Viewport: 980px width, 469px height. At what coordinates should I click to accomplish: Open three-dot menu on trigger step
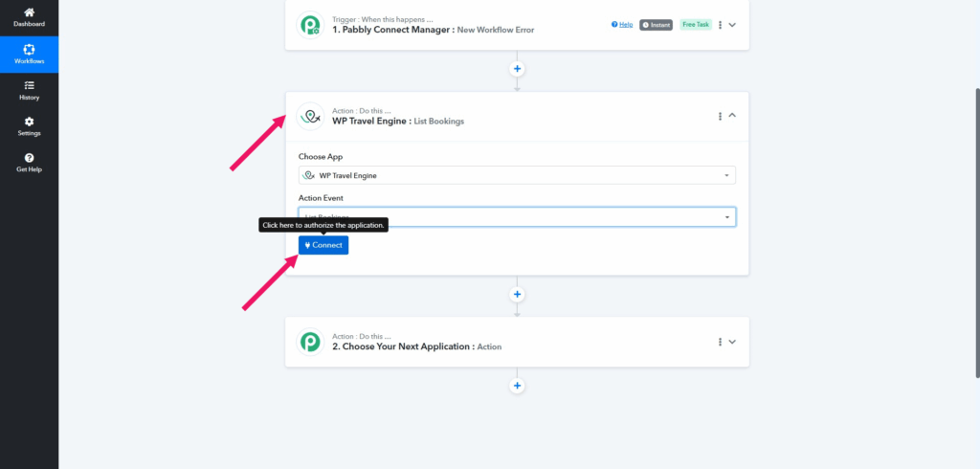click(720, 25)
